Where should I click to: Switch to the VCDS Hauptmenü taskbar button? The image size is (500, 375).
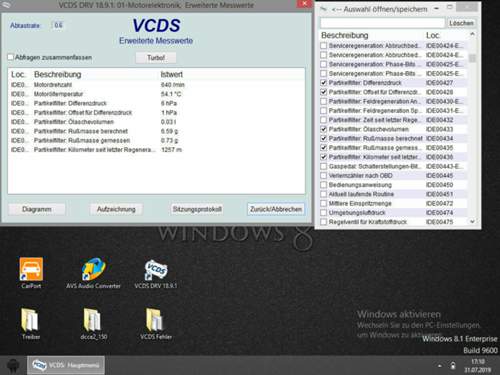click(66, 365)
